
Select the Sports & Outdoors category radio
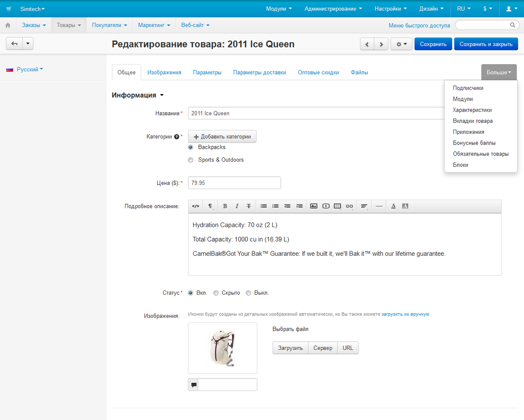(x=191, y=160)
